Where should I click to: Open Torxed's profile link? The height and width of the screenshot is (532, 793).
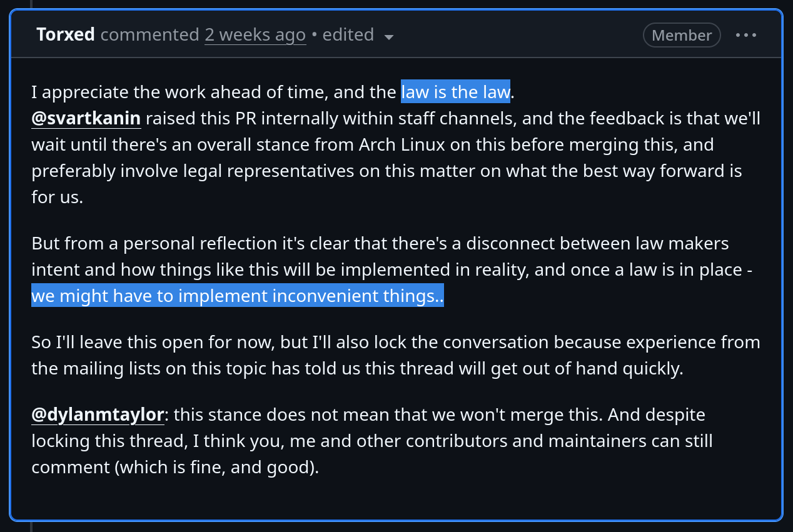click(x=66, y=34)
